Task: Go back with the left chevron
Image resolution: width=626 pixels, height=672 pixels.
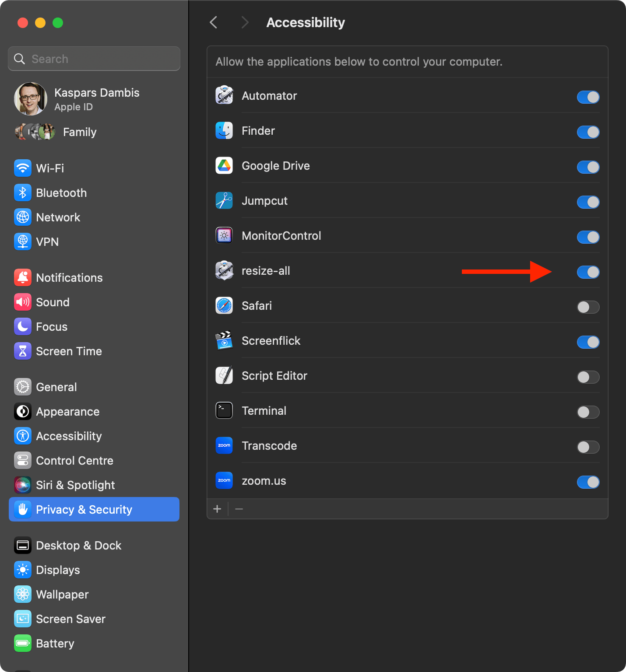Action: (214, 22)
